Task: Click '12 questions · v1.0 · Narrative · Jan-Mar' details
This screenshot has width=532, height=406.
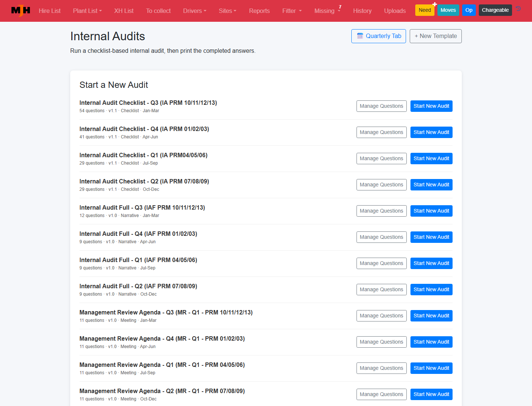Action: 119,216
